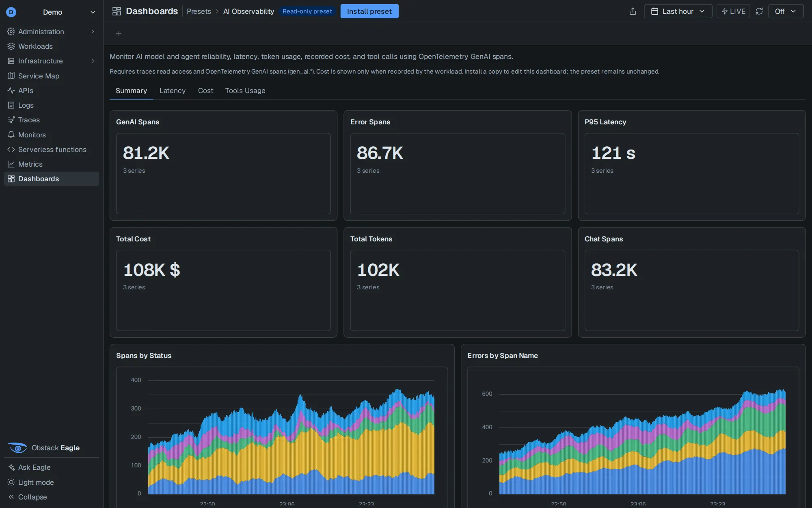
Task: Click the Monitors bell icon
Action: tap(11, 135)
